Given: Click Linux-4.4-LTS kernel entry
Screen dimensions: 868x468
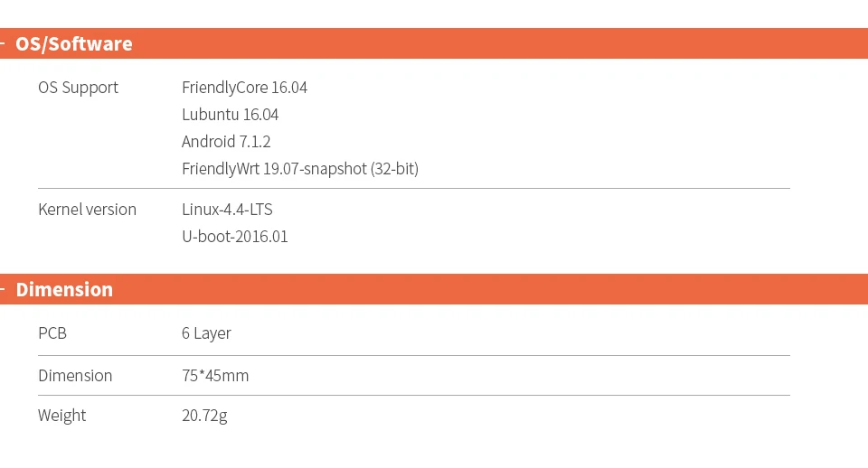Looking at the screenshot, I should pyautogui.click(x=227, y=210).
